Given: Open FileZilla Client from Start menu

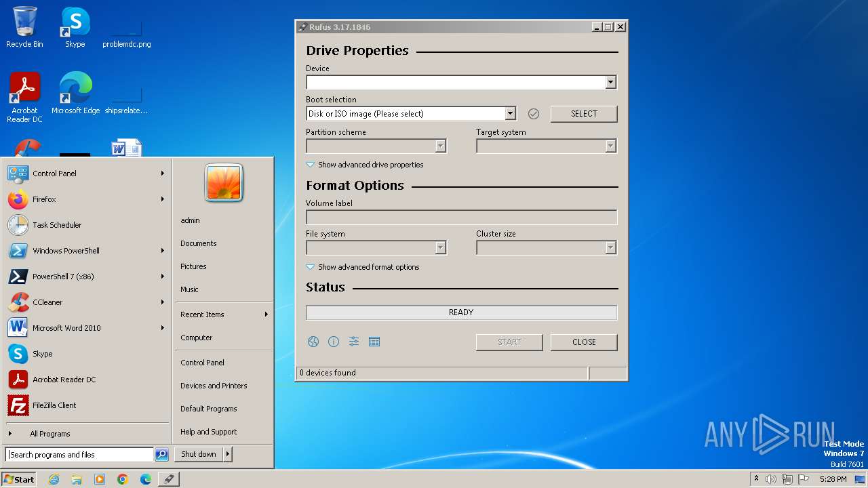Looking at the screenshot, I should coord(87,405).
